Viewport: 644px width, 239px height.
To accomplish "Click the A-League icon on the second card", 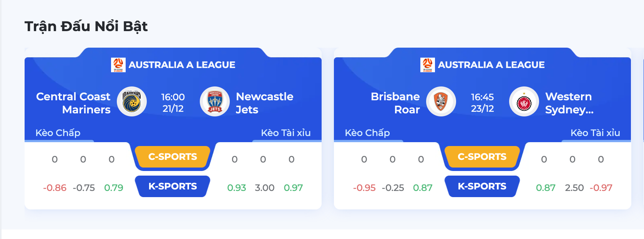I will pyautogui.click(x=428, y=65).
